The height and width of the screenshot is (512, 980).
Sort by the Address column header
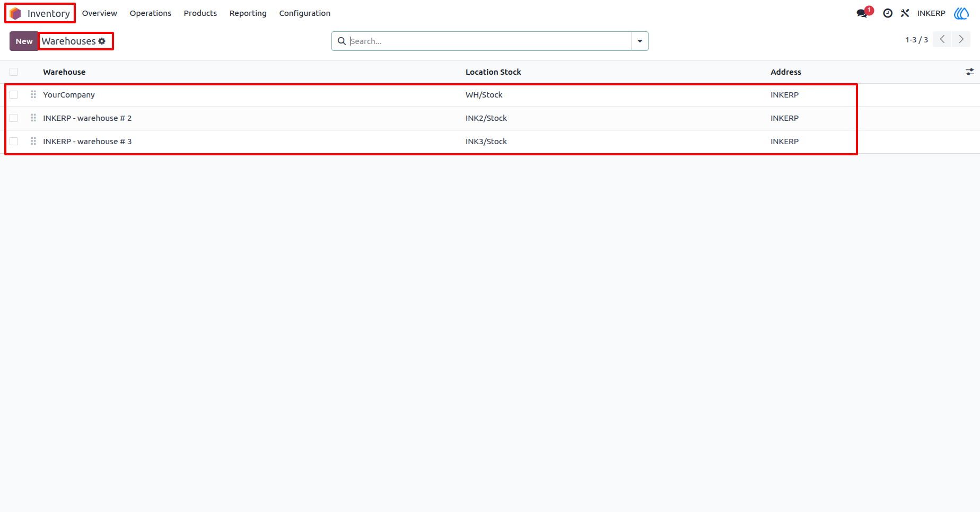point(786,72)
